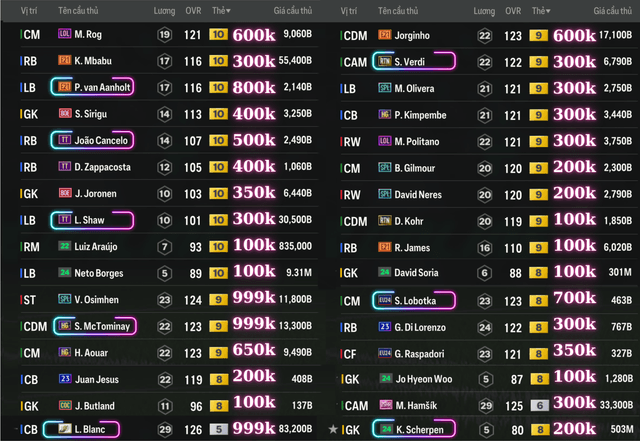
Task: Click the salary hexagon 19 for M. Rog
Action: [164, 34]
